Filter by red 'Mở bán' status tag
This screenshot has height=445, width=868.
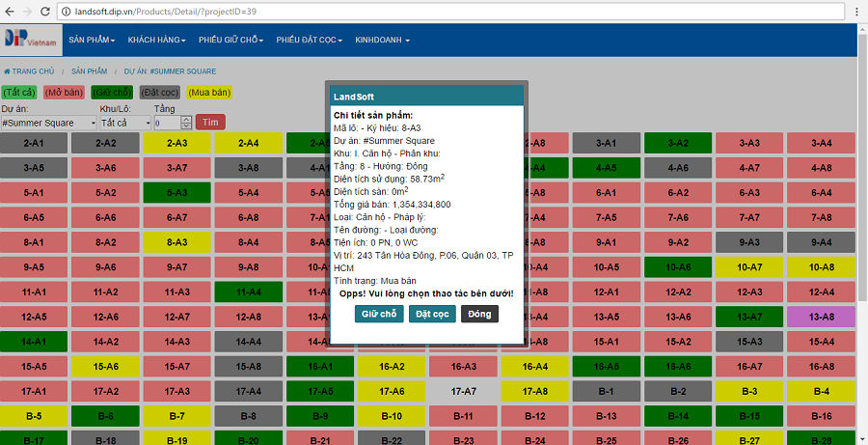[x=65, y=93]
